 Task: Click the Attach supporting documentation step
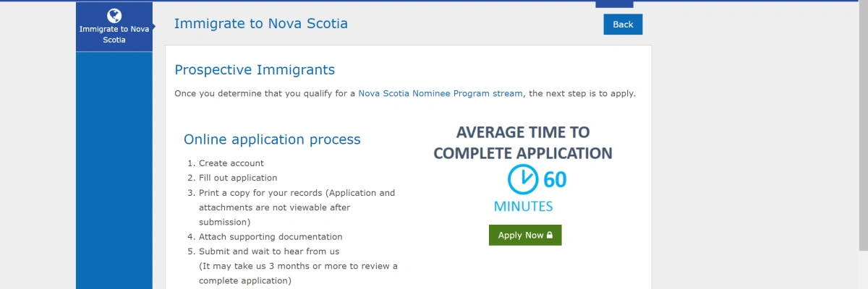point(271,237)
